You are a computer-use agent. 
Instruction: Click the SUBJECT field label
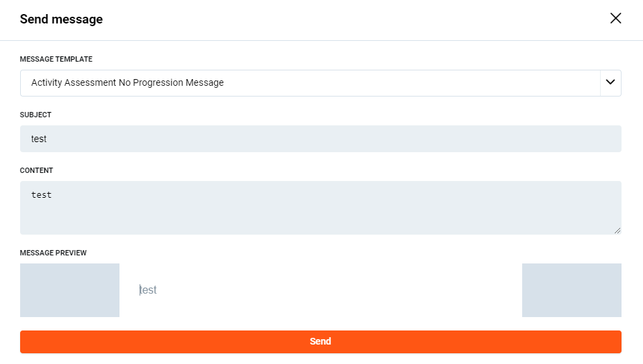click(x=36, y=115)
